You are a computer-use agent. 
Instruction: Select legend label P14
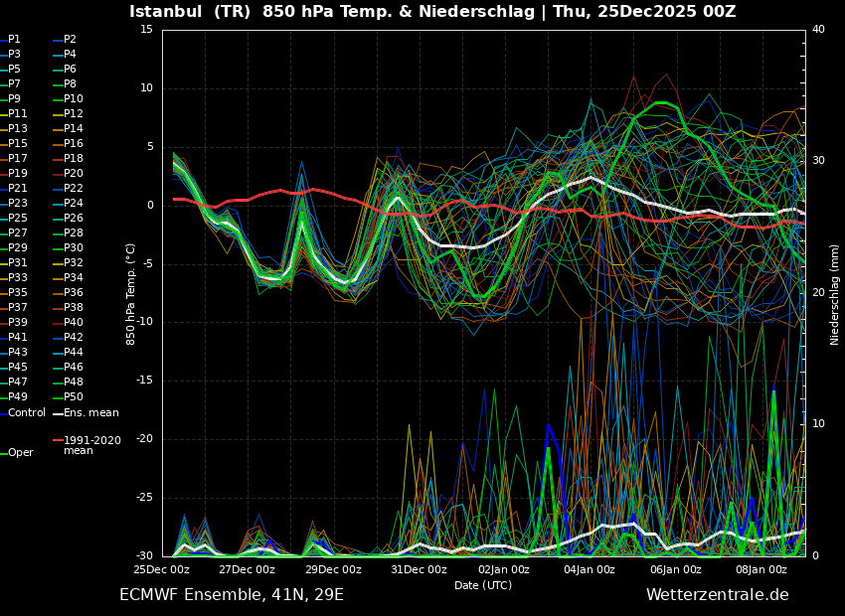[69, 129]
